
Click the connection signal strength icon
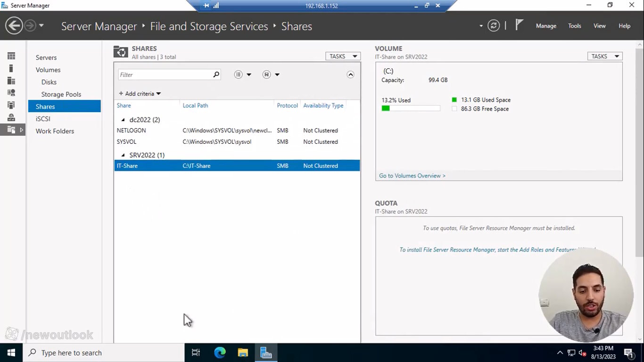[216, 6]
